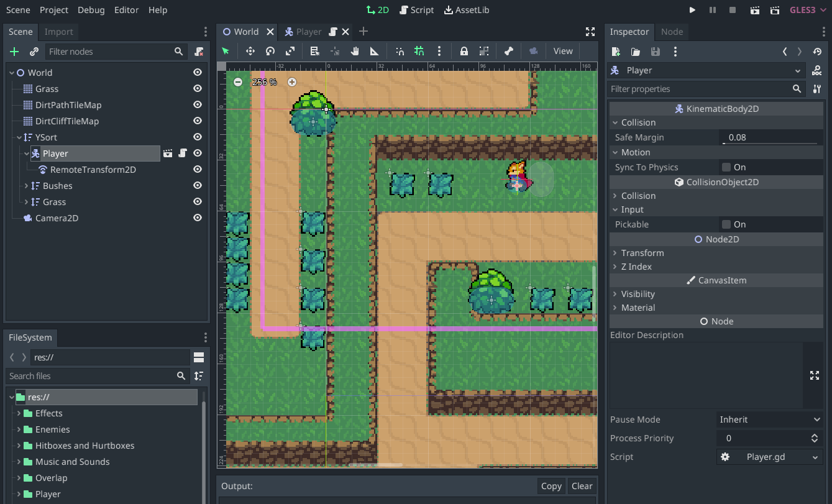
Task: Enable Pickable checkbox
Action: pyautogui.click(x=726, y=224)
